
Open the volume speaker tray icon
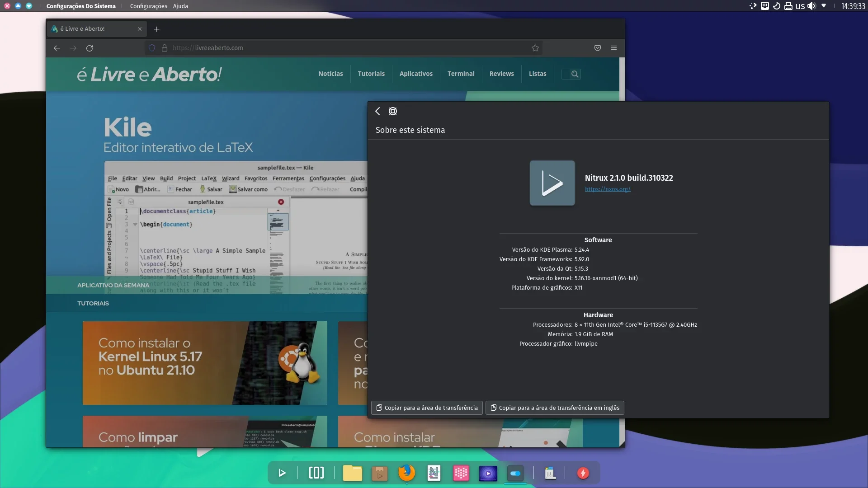click(811, 6)
